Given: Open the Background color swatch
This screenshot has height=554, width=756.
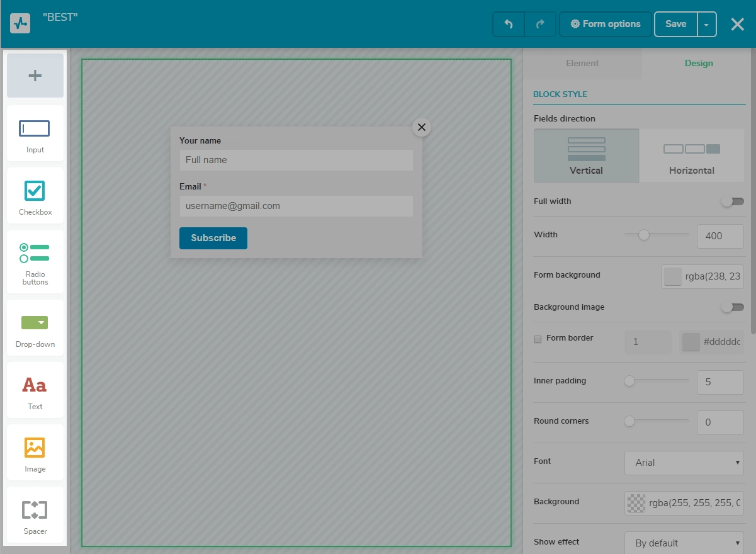Looking at the screenshot, I should (636, 503).
